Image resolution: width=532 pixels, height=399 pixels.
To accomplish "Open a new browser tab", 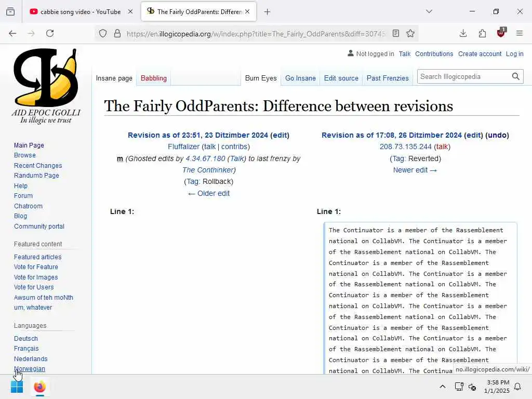I will (x=268, y=12).
